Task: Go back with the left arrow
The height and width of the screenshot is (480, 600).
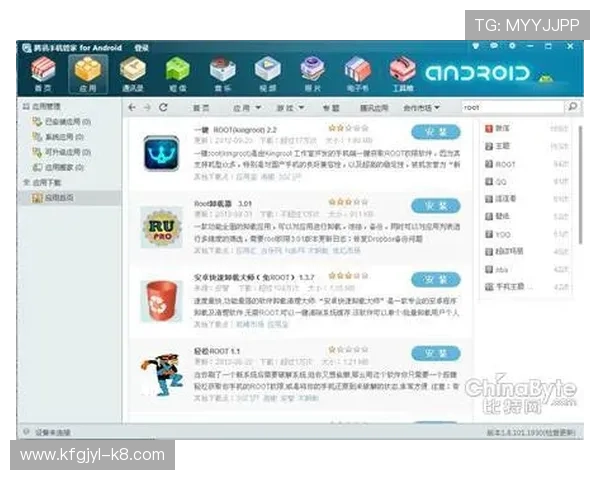Action: click(132, 108)
